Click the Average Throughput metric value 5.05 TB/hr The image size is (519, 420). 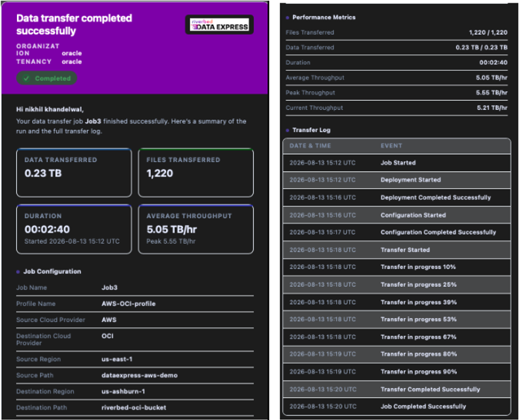tap(492, 78)
